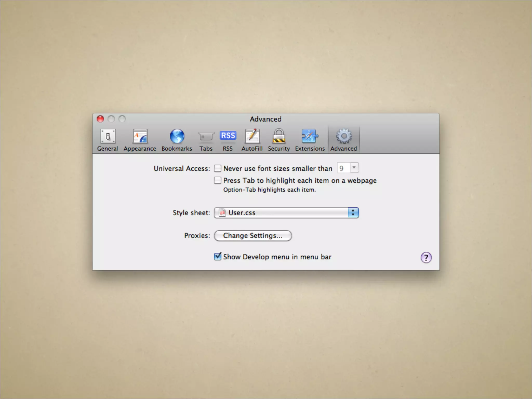
Task: Open help with the question mark button
Action: pyautogui.click(x=426, y=258)
